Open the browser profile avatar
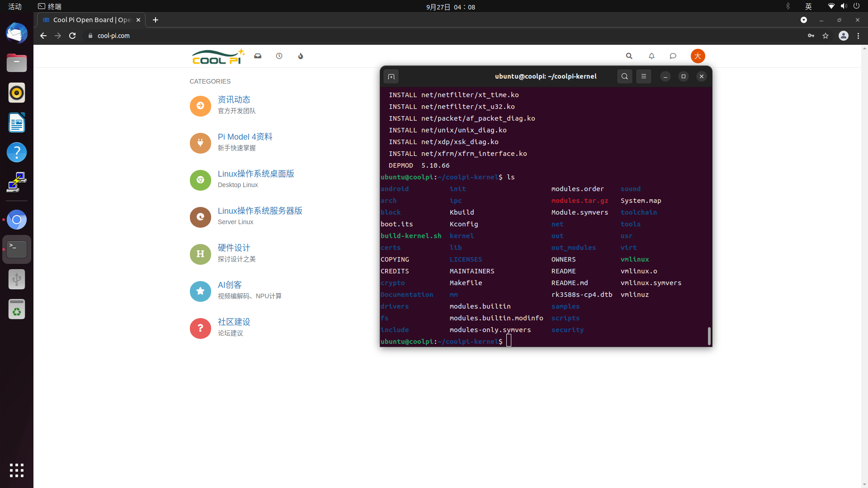 (844, 36)
